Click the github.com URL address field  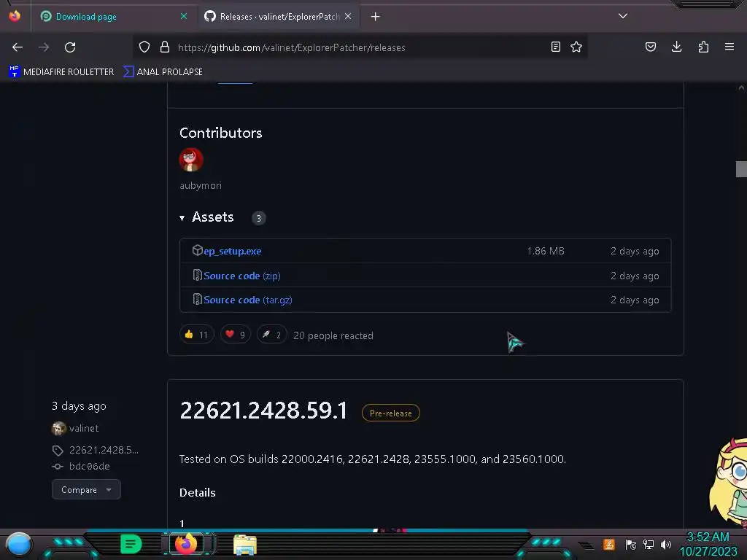362,47
